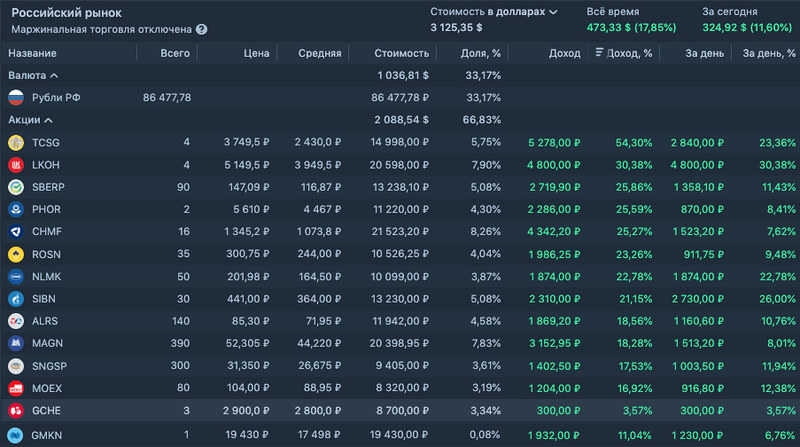This screenshot has height=447, width=800.
Task: Click CHMF share 8,26%
Action: tap(485, 232)
